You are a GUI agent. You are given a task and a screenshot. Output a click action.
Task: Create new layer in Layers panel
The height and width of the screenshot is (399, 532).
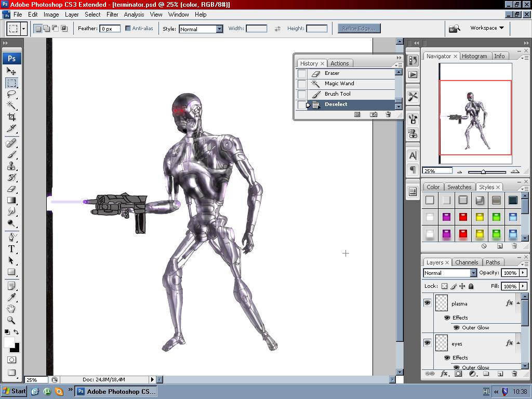pyautogui.click(x=500, y=374)
